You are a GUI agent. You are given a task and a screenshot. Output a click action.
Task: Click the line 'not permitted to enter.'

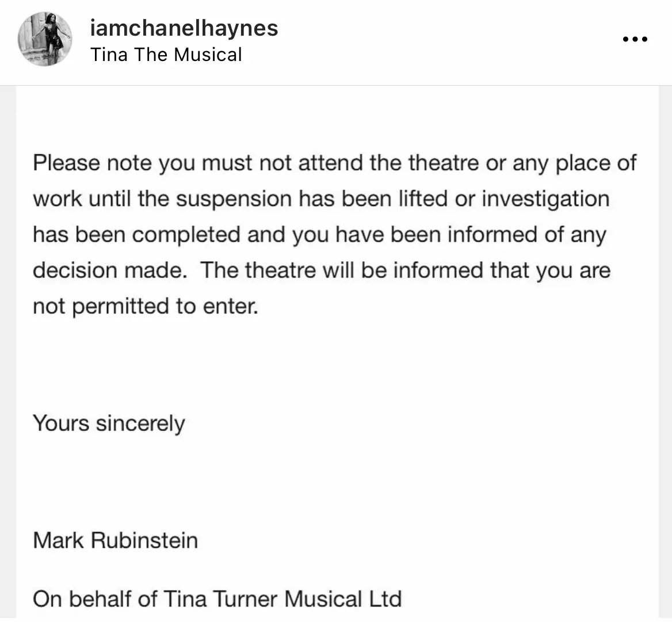click(x=146, y=307)
